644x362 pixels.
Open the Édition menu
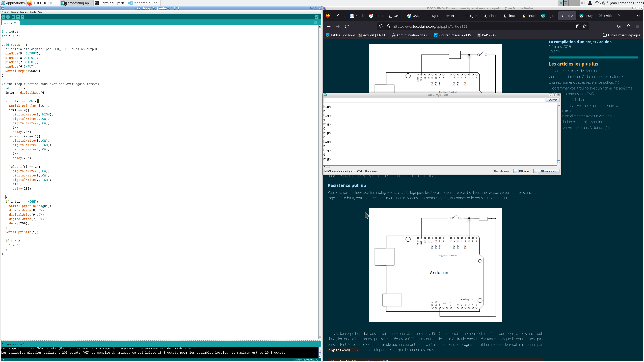[14, 12]
